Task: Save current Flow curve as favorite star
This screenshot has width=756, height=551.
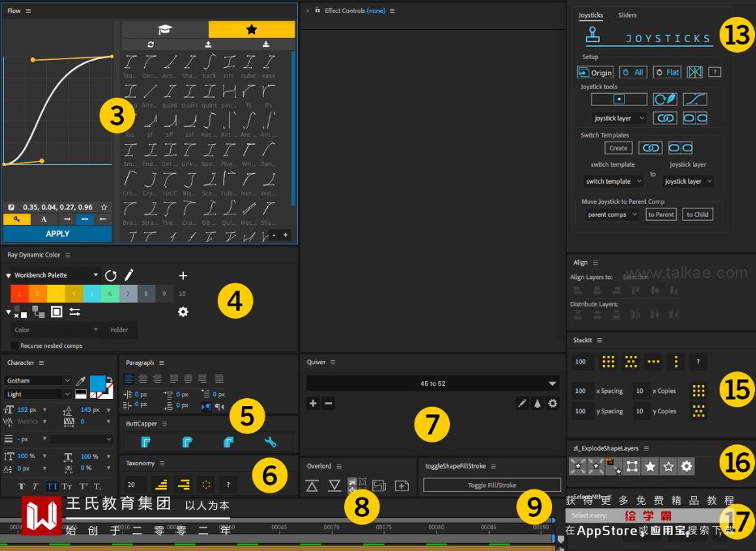Action: pyautogui.click(x=104, y=207)
